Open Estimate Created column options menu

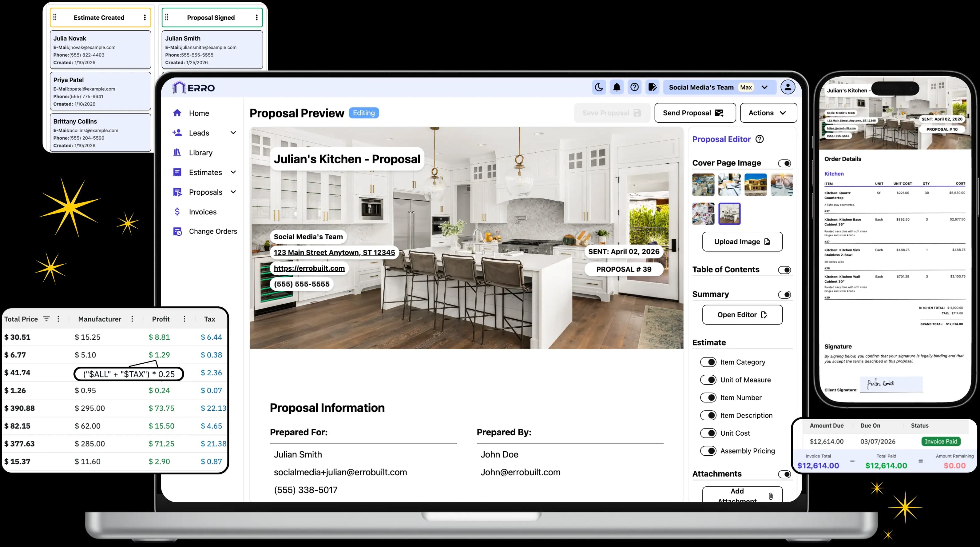coord(145,18)
